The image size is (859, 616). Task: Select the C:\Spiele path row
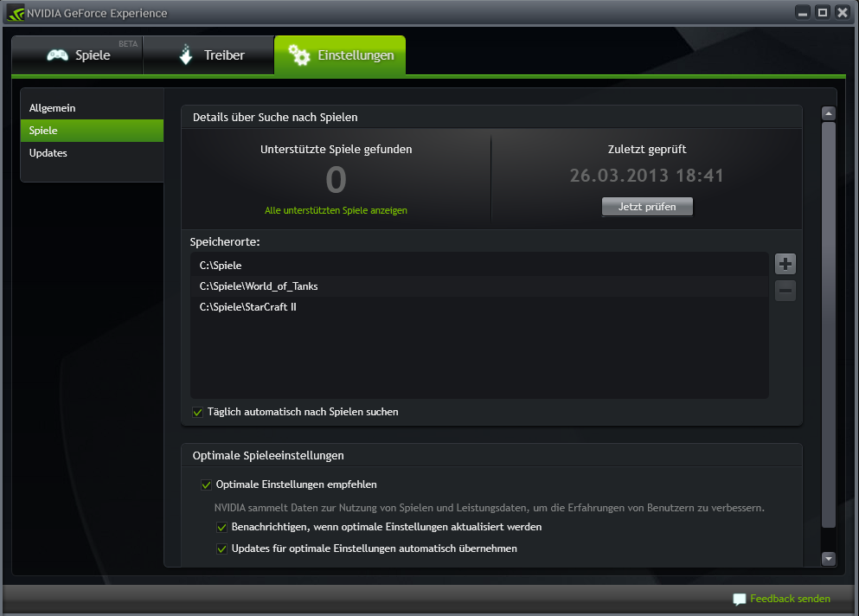[x=479, y=266]
